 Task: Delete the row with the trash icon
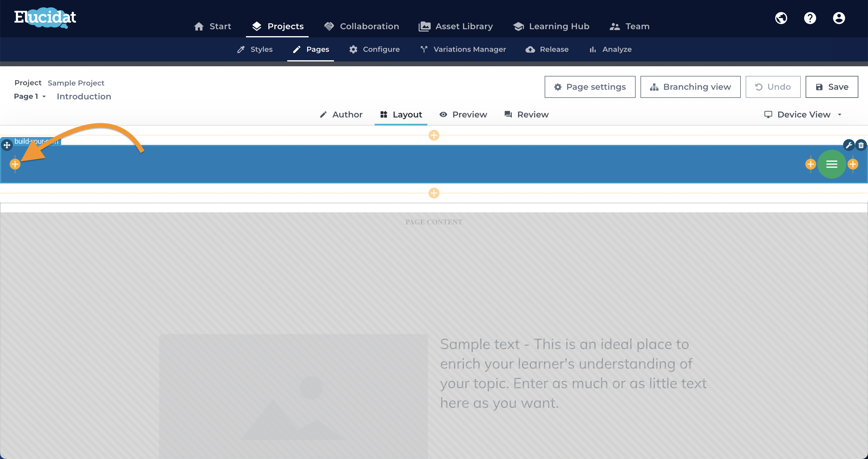(861, 145)
